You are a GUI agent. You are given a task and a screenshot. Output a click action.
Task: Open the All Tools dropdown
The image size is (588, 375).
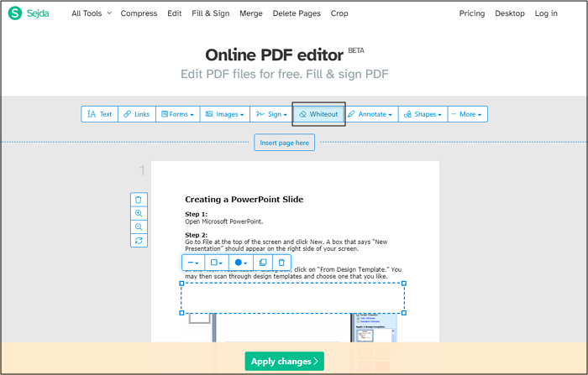[92, 13]
